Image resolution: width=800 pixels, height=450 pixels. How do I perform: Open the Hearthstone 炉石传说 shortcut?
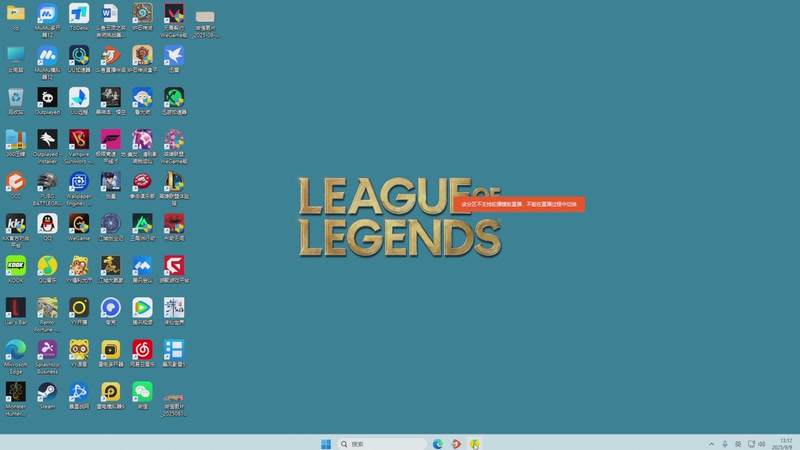point(142,17)
